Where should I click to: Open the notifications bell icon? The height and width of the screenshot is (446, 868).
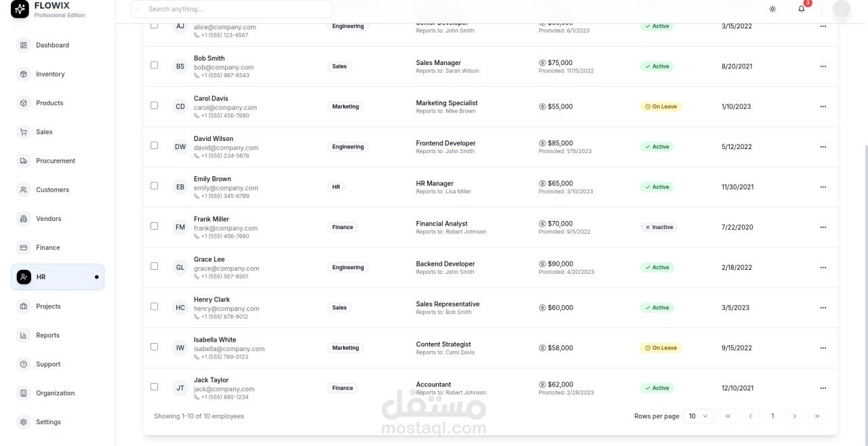pos(802,9)
